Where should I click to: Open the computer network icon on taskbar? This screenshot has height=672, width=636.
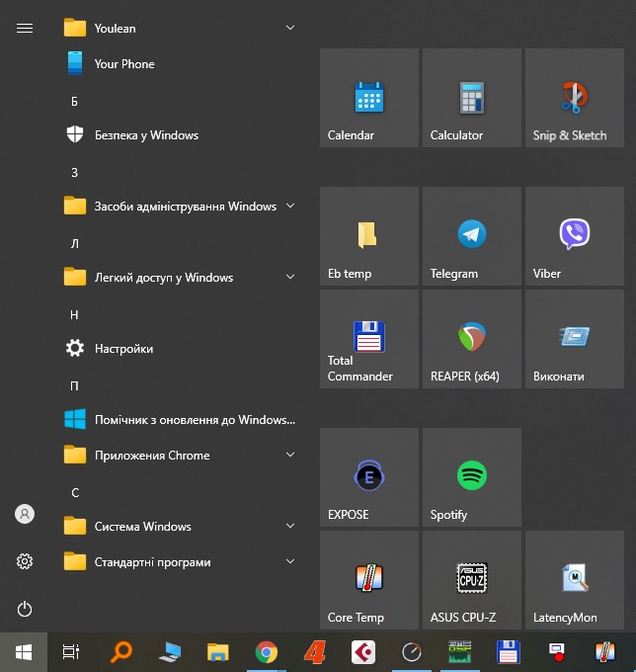click(x=170, y=652)
